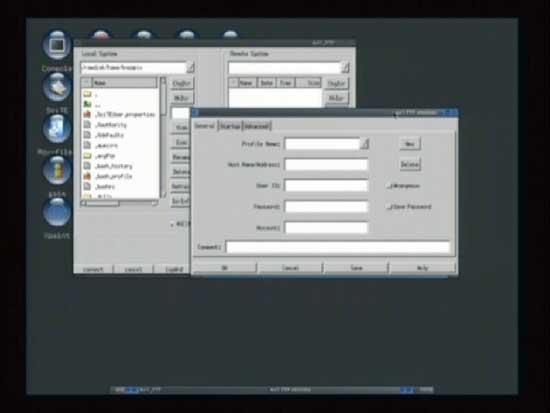This screenshot has height=413, width=550.
Task: Select the .SciTEUser.properties file name
Action: tap(125, 114)
